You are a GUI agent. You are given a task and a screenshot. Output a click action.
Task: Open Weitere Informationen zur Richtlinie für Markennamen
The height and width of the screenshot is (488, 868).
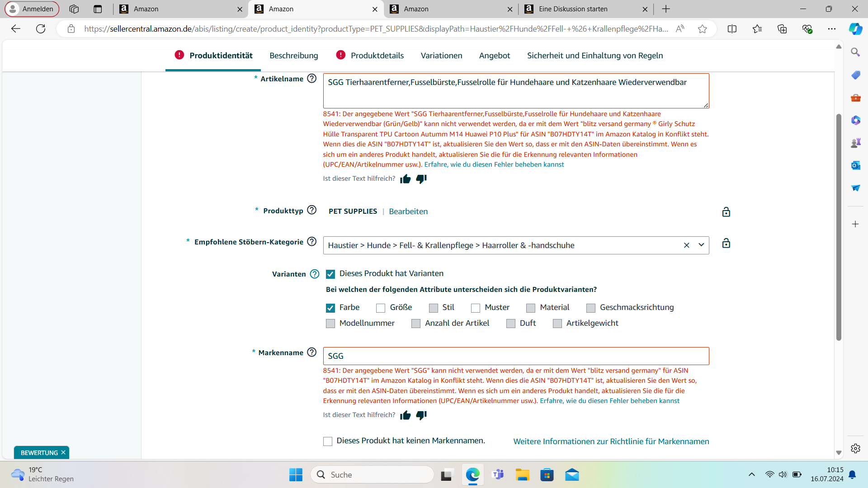coord(611,441)
